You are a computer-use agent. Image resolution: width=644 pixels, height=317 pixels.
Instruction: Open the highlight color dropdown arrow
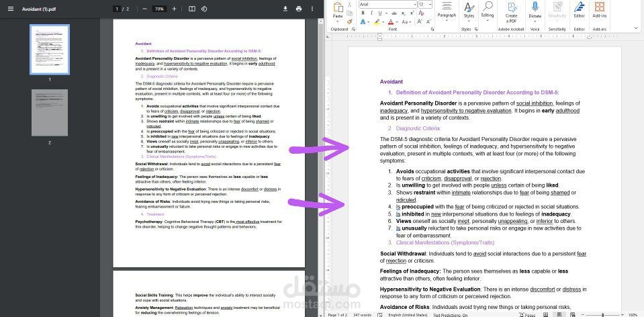tap(383, 21)
